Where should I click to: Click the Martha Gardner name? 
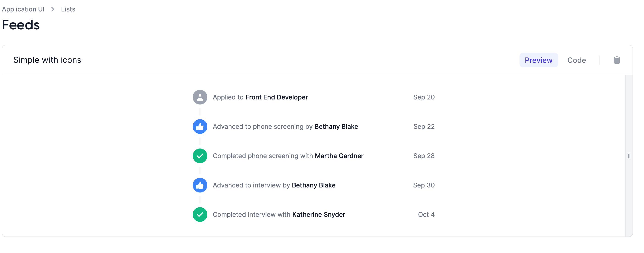[339, 156]
